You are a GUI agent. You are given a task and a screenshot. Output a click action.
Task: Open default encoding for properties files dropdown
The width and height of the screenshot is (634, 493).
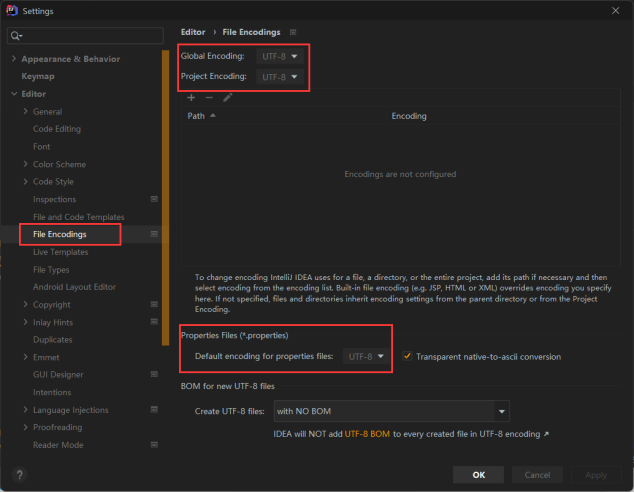pyautogui.click(x=366, y=357)
